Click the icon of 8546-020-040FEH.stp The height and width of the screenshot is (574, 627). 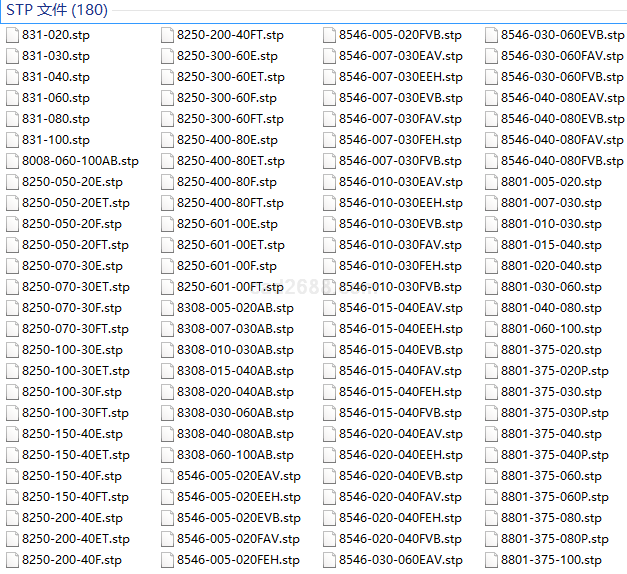point(329,518)
